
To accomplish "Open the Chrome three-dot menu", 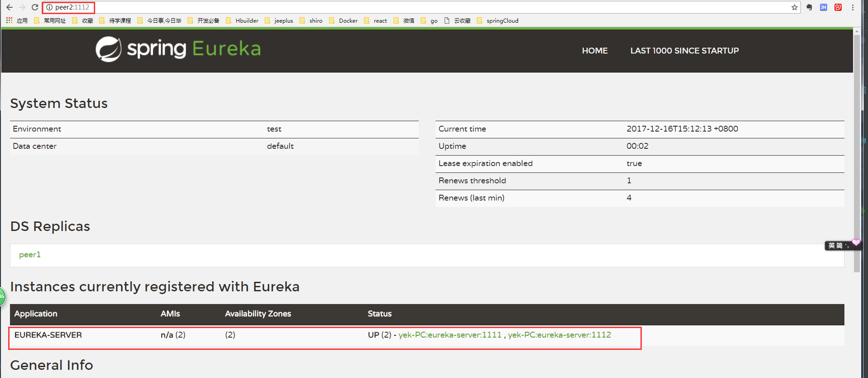I will (853, 7).
